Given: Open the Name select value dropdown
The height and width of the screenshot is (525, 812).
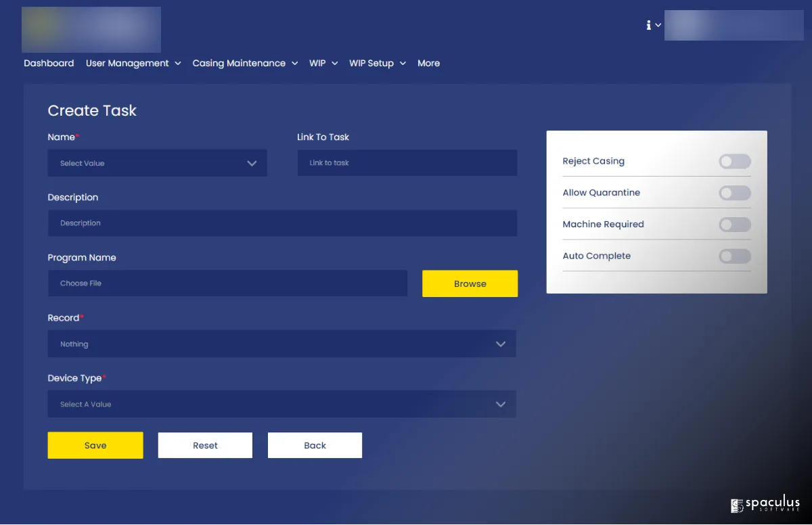Looking at the screenshot, I should click(x=157, y=163).
